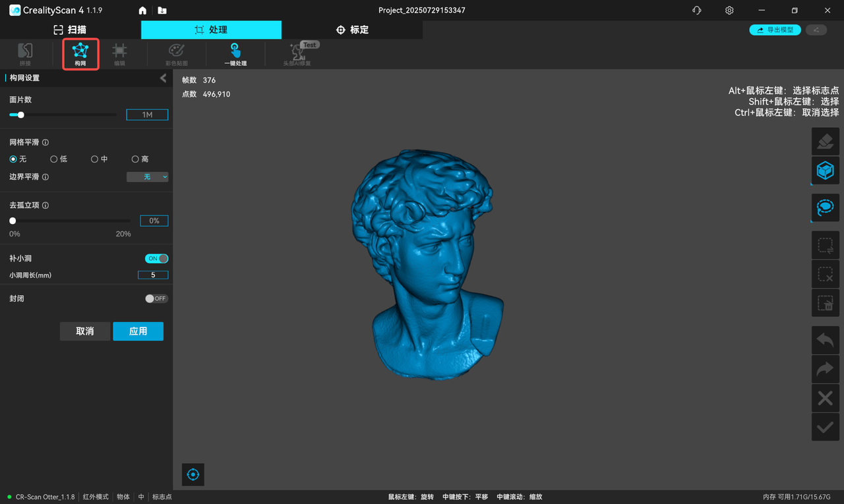
Task: Click the 去孤立项 percentage field showing 0%
Action: pyautogui.click(x=154, y=221)
